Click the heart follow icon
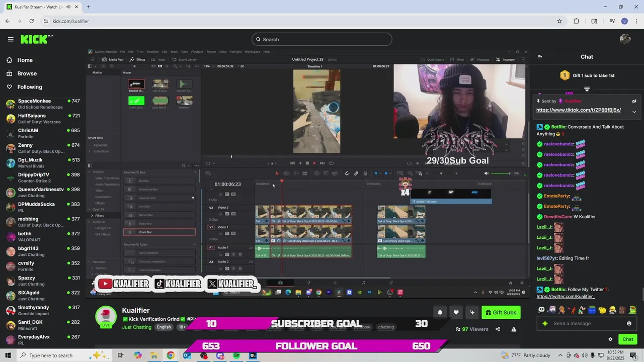The width and height of the screenshot is (644, 362). tap(456, 312)
